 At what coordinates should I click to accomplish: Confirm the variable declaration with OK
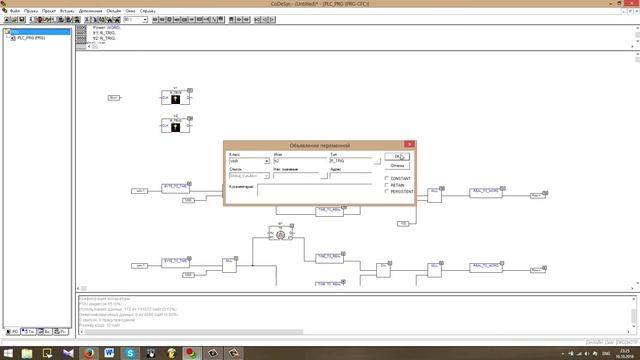coord(397,156)
